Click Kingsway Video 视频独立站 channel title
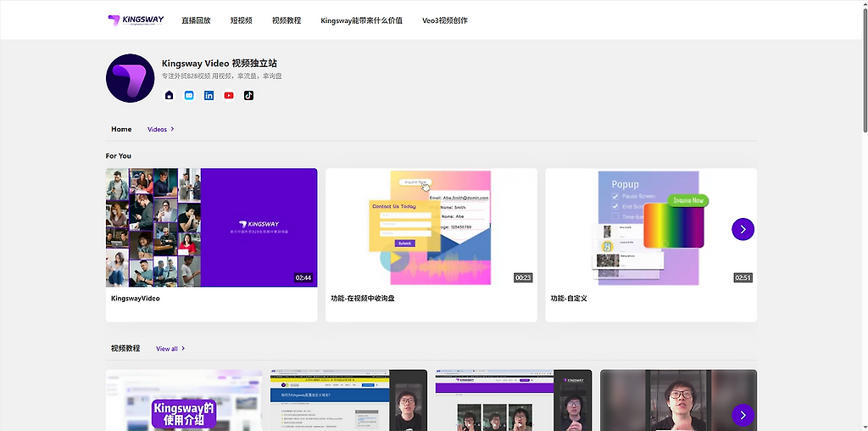This screenshot has width=868, height=431. point(220,63)
